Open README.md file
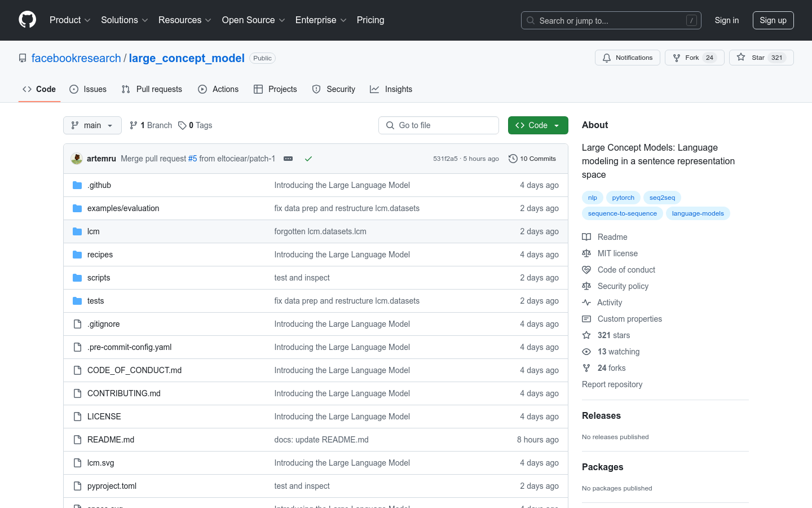 (x=111, y=440)
